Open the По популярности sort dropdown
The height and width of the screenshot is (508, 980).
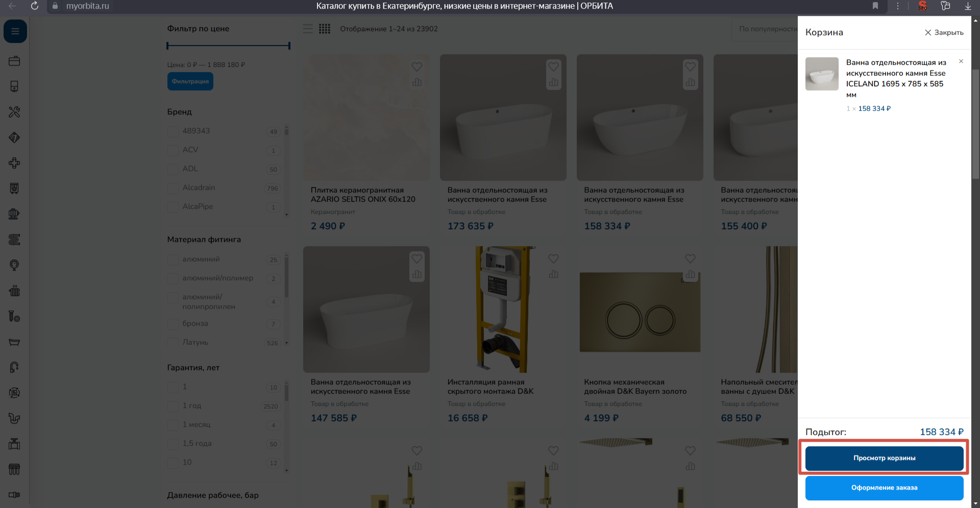coord(767,29)
